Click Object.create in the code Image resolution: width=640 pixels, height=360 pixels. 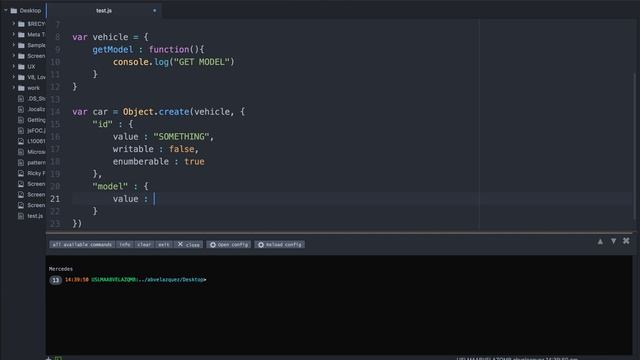coord(156,112)
